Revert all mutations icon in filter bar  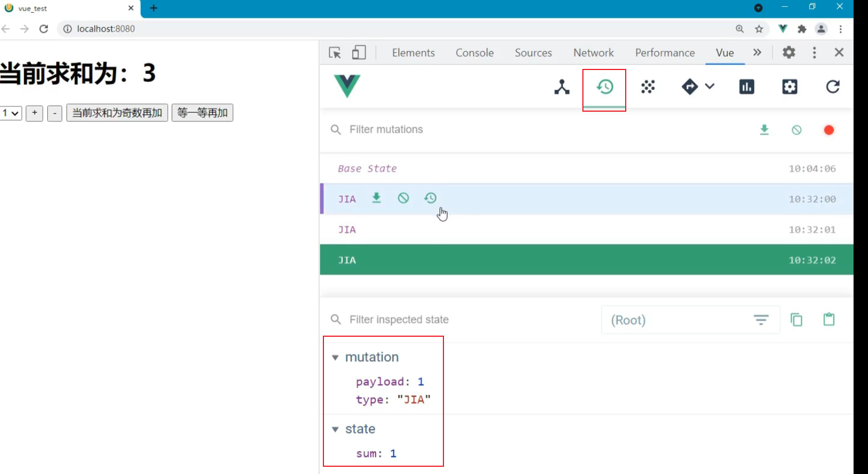point(797,129)
